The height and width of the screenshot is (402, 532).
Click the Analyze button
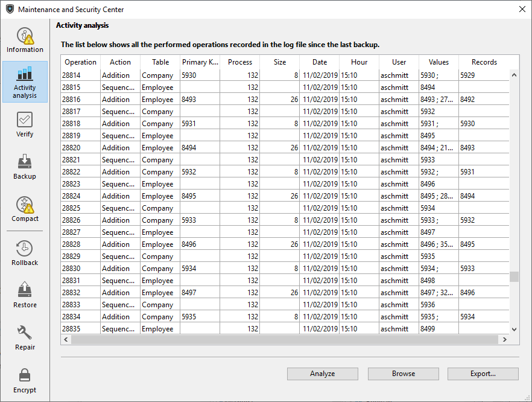[322, 374]
